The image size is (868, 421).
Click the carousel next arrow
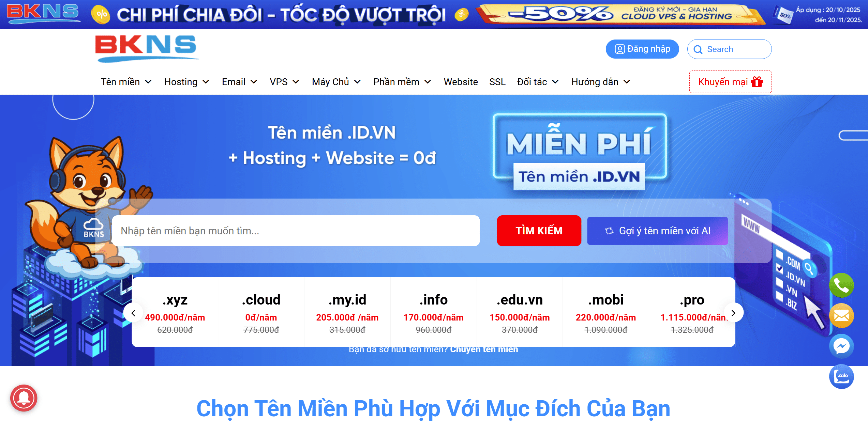pyautogui.click(x=733, y=312)
